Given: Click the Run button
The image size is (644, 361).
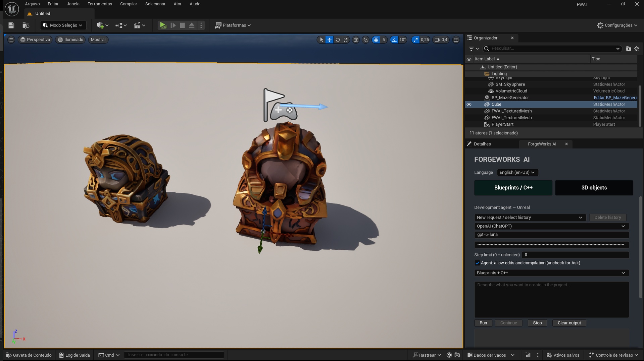Looking at the screenshot, I should click(483, 323).
